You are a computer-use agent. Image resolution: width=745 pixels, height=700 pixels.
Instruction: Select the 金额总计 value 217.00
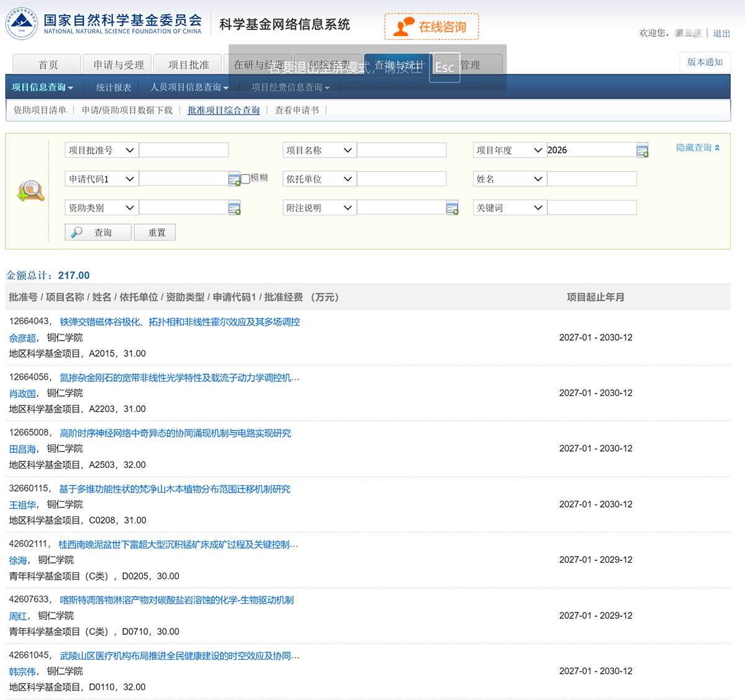coord(74,276)
